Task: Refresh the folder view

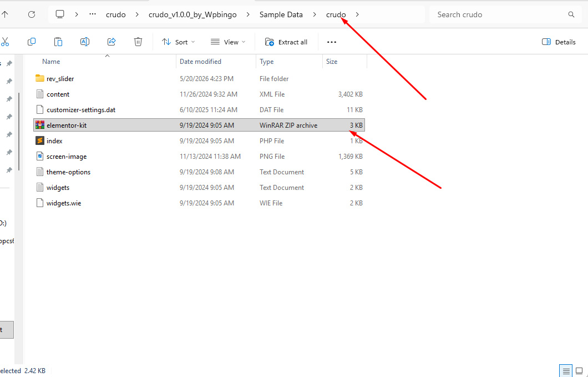Action: coord(32,14)
